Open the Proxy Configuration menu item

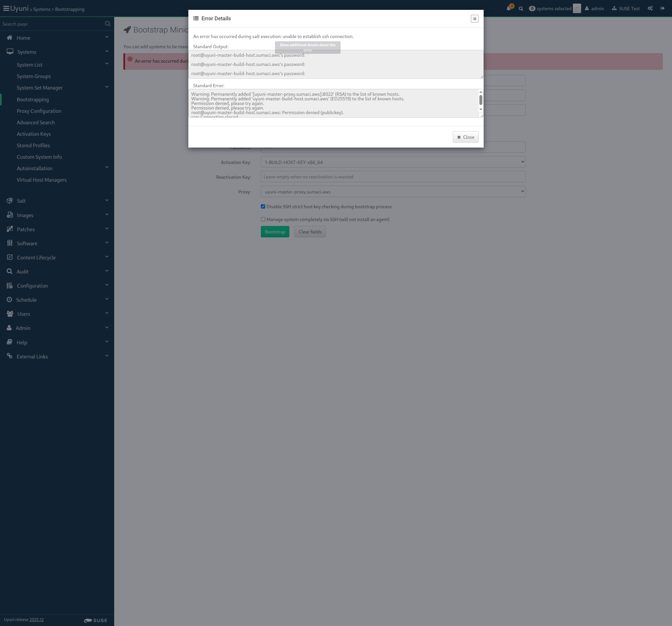click(39, 111)
